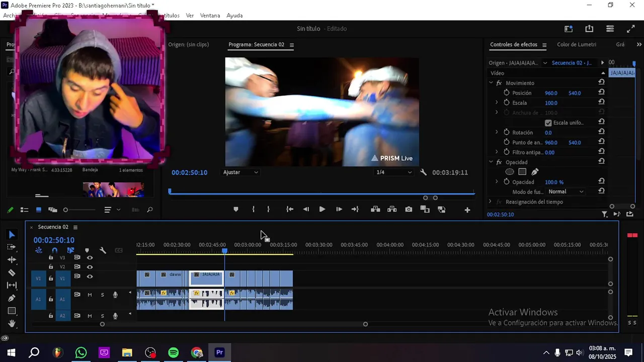This screenshot has height=362, width=644.
Task: Add a marker in the timeline panel
Action: point(87,250)
